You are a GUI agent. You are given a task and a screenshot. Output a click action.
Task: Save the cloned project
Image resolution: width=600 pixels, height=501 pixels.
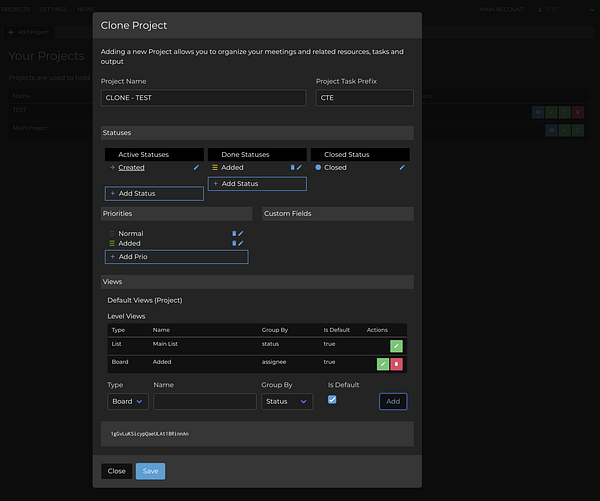point(150,471)
